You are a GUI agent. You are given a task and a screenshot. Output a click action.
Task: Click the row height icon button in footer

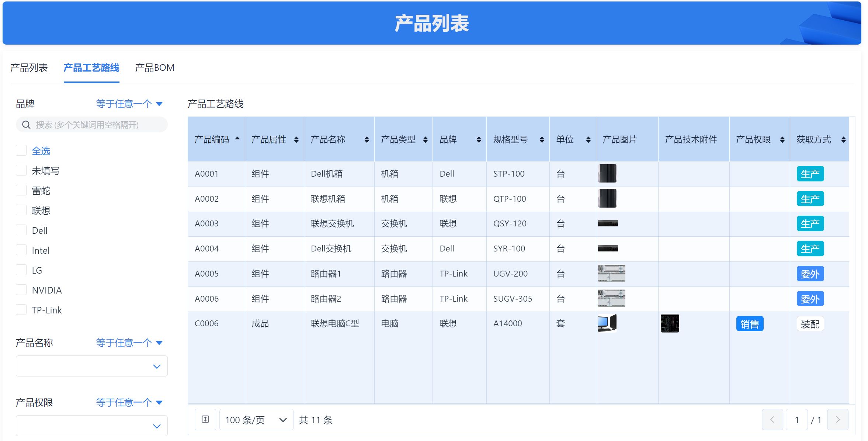[x=205, y=420]
